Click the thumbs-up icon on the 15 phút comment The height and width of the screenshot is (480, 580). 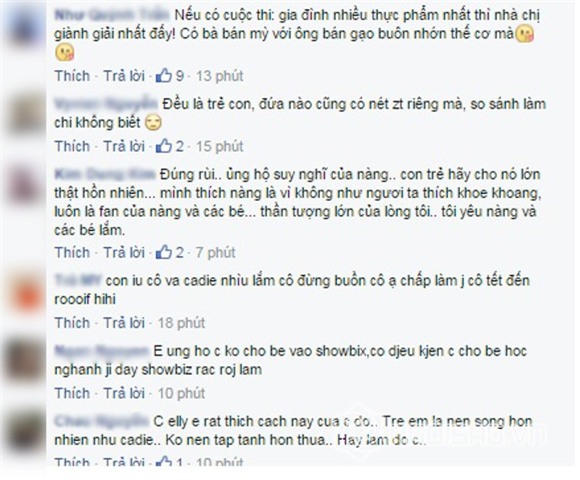[x=164, y=146]
